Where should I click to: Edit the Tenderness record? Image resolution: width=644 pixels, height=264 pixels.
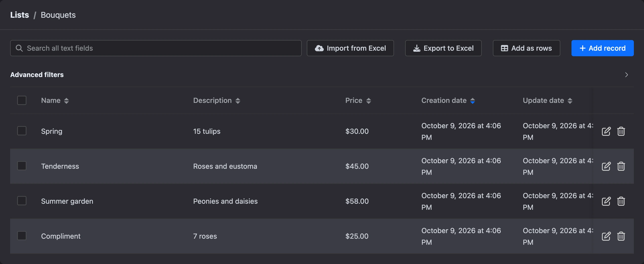point(606,166)
